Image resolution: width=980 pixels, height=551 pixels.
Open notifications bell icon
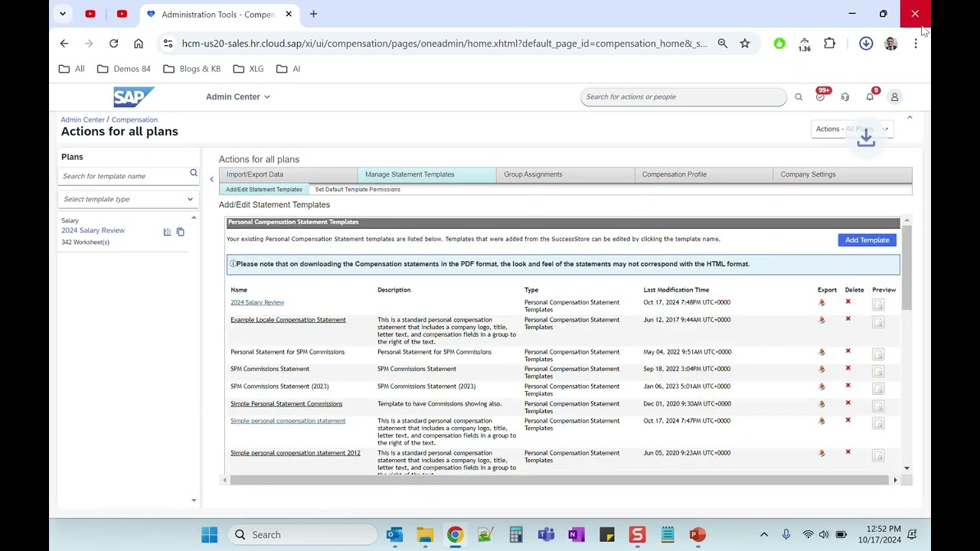(870, 96)
